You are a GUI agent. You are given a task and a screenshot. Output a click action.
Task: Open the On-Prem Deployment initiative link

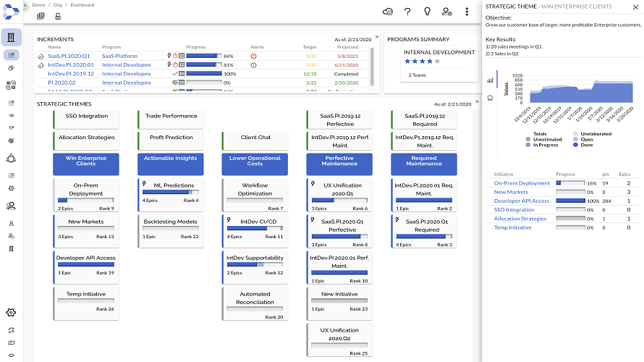click(522, 183)
